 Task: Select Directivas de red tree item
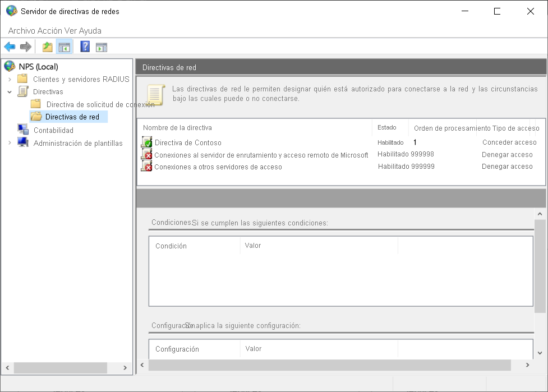click(72, 117)
